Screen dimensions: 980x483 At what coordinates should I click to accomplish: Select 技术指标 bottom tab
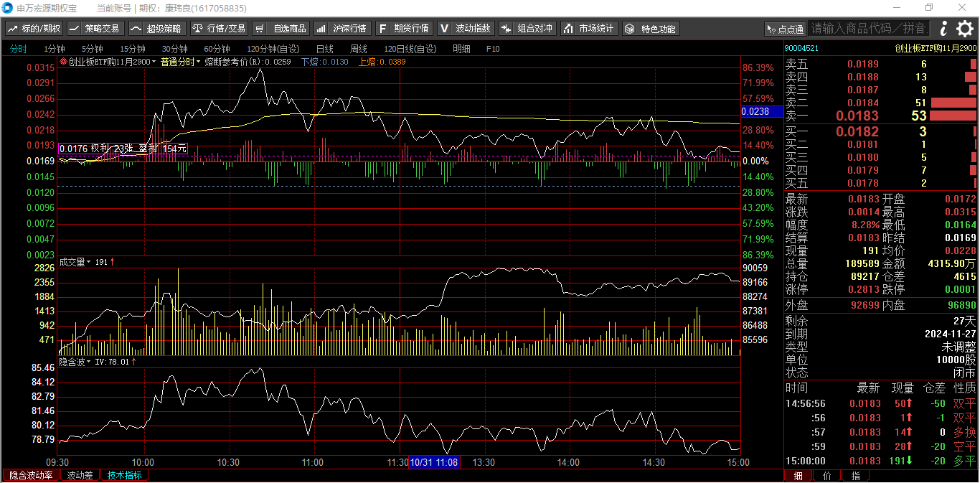pyautogui.click(x=125, y=475)
